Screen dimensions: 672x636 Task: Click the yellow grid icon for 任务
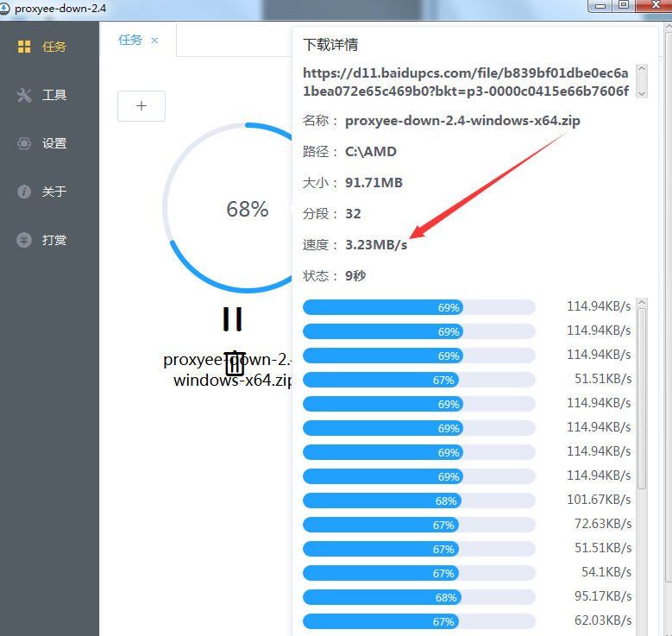pyautogui.click(x=24, y=47)
